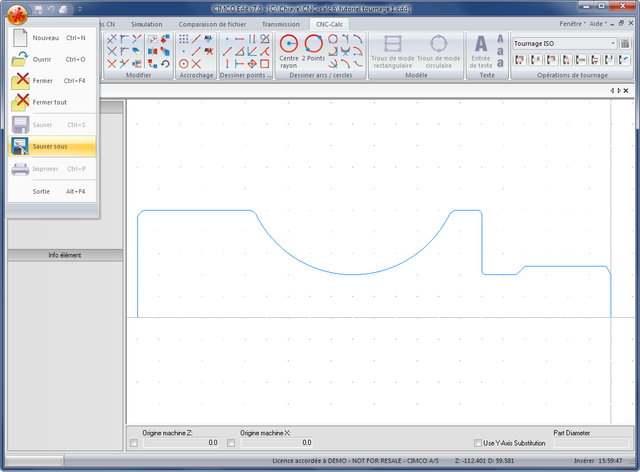Click the draw horizontal line icon
Viewport: 640px width, 472px height.
[240, 39]
